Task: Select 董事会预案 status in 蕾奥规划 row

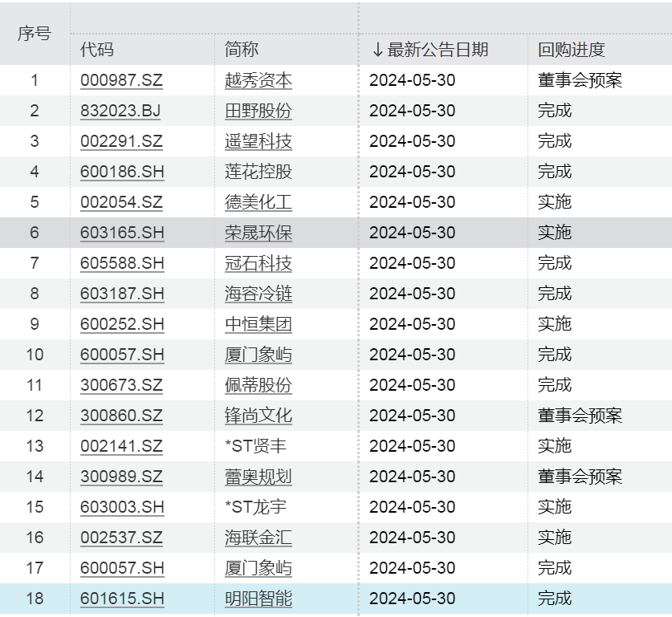Action: coord(580,477)
